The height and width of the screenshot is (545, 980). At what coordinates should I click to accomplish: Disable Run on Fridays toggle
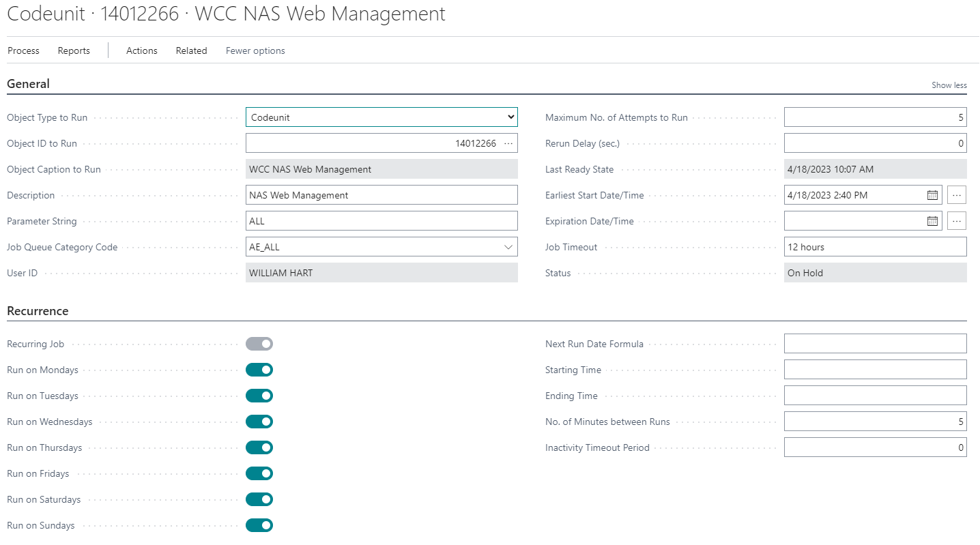(x=259, y=473)
